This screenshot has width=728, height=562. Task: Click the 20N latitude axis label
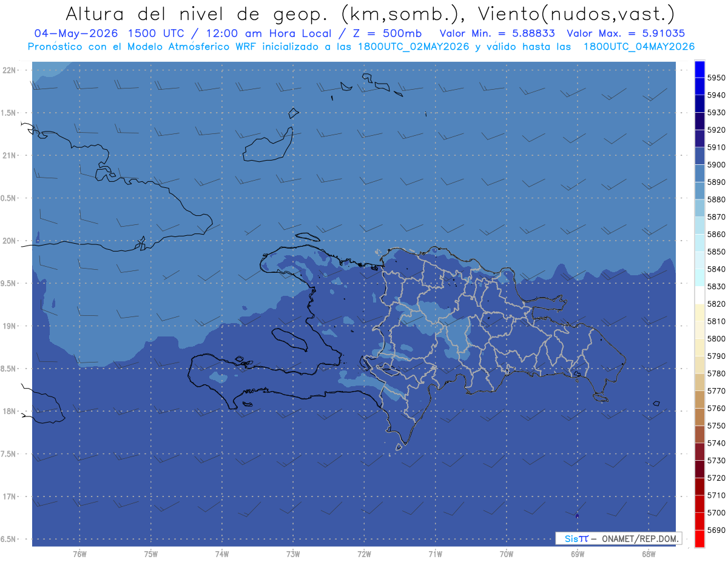coord(10,241)
